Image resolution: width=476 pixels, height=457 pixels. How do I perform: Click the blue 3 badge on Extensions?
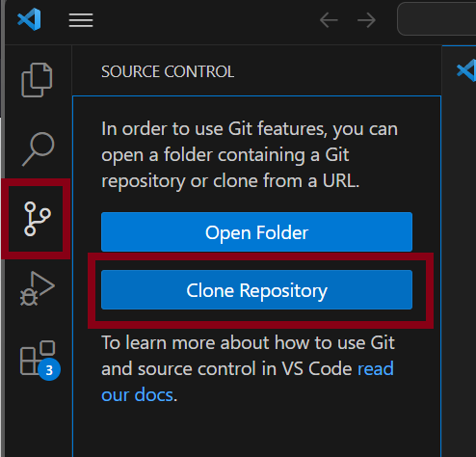(x=49, y=369)
